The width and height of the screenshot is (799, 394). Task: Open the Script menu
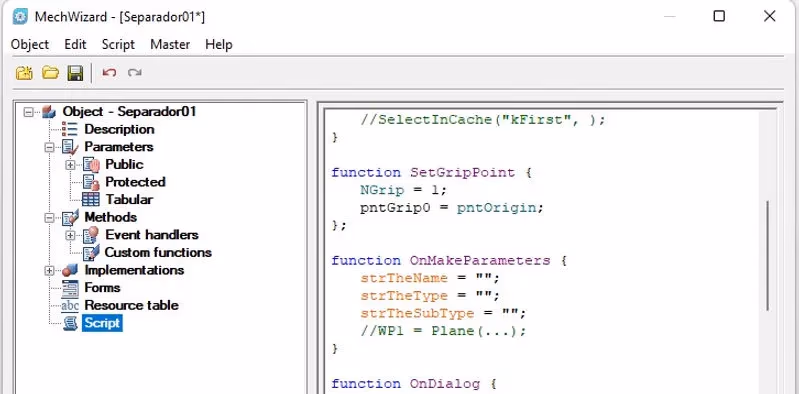pos(118,44)
